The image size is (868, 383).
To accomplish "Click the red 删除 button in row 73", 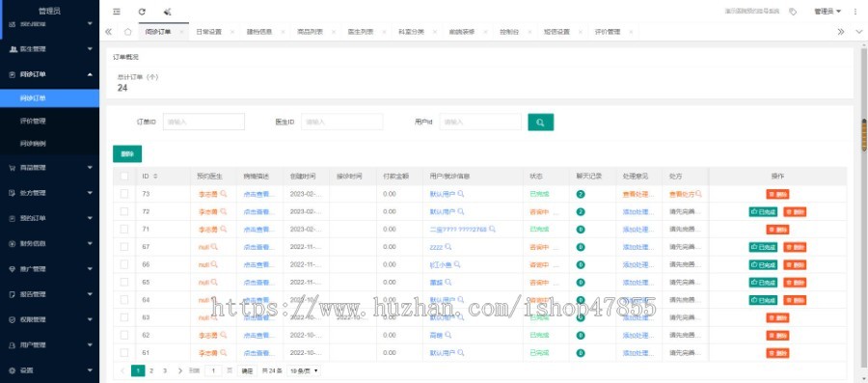I will pos(777,194).
